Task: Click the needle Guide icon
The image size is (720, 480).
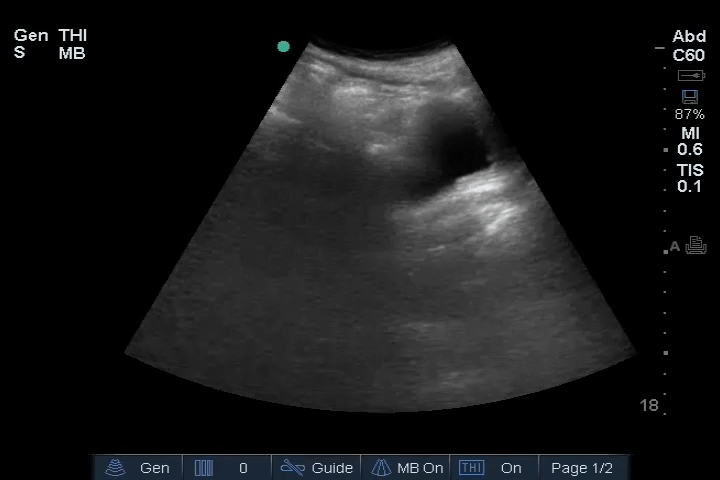Action: point(292,467)
